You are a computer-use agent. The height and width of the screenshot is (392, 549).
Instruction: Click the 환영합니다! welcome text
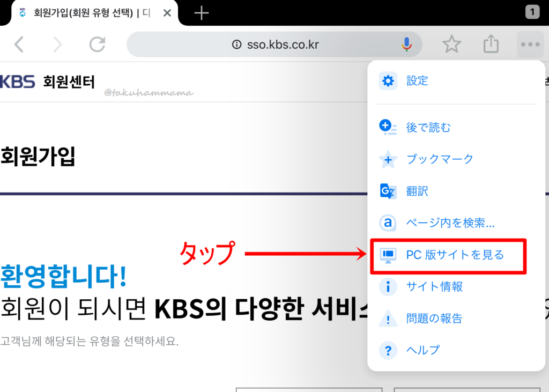tap(63, 277)
